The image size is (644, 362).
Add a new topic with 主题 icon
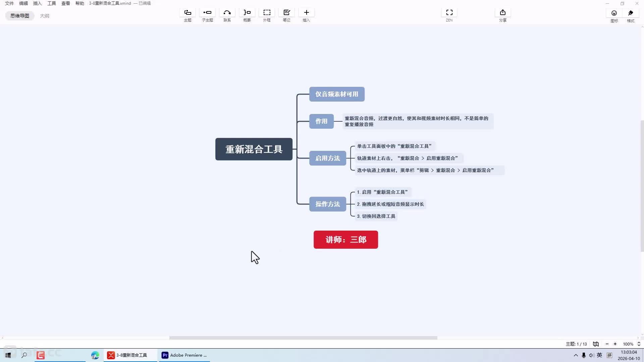[x=187, y=15]
